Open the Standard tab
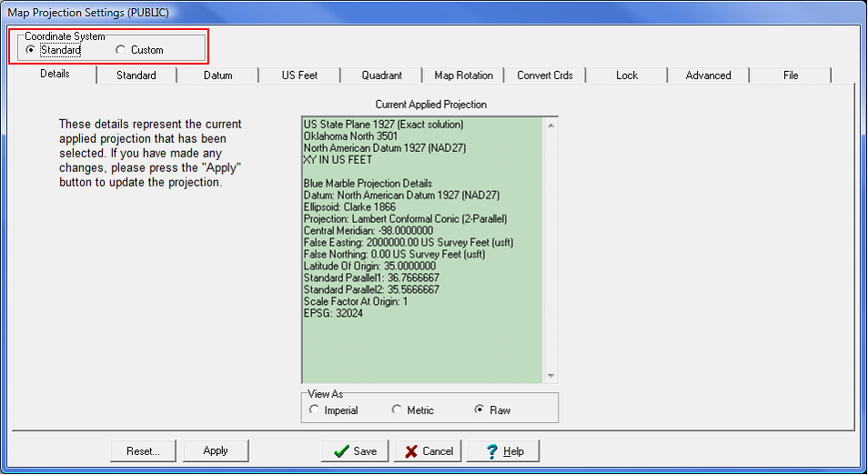This screenshot has height=475, width=868. pos(136,76)
